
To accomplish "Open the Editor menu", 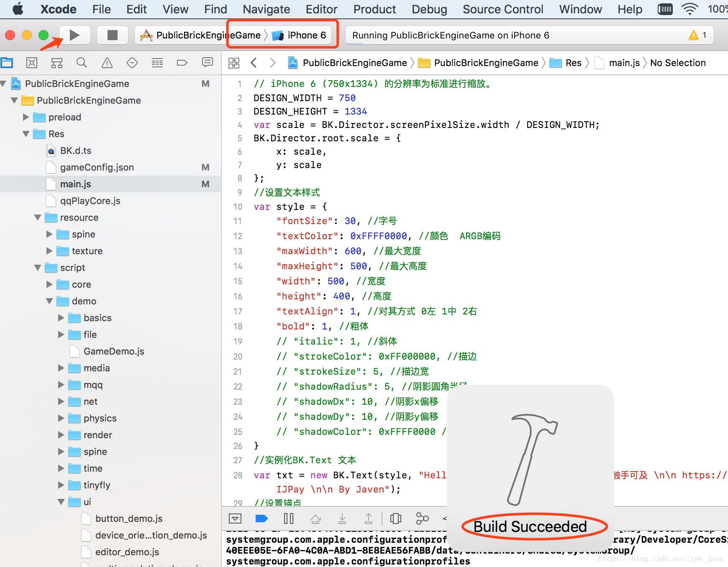I will click(321, 9).
